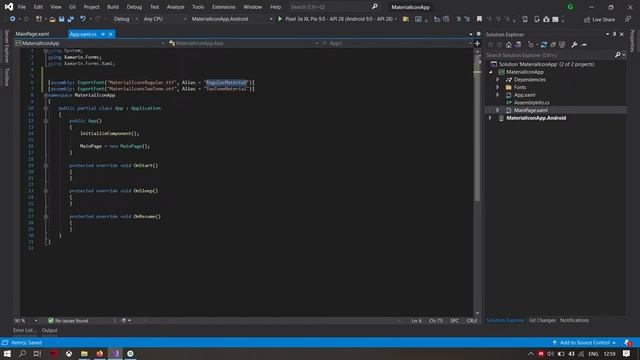Click the Solution Explorer Home icon
This screenshot has height=360, width=640.
(509, 45)
